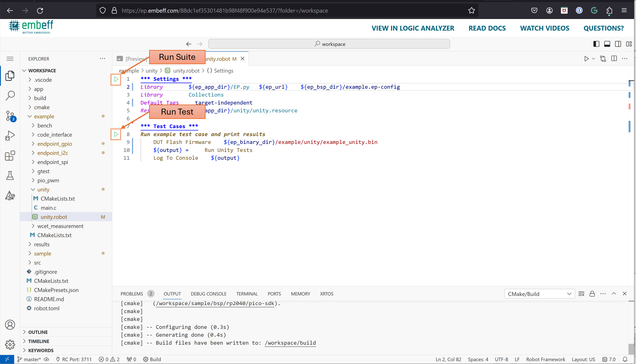
Task: Open the Accounts menu in activity bar
Action: pos(10,325)
